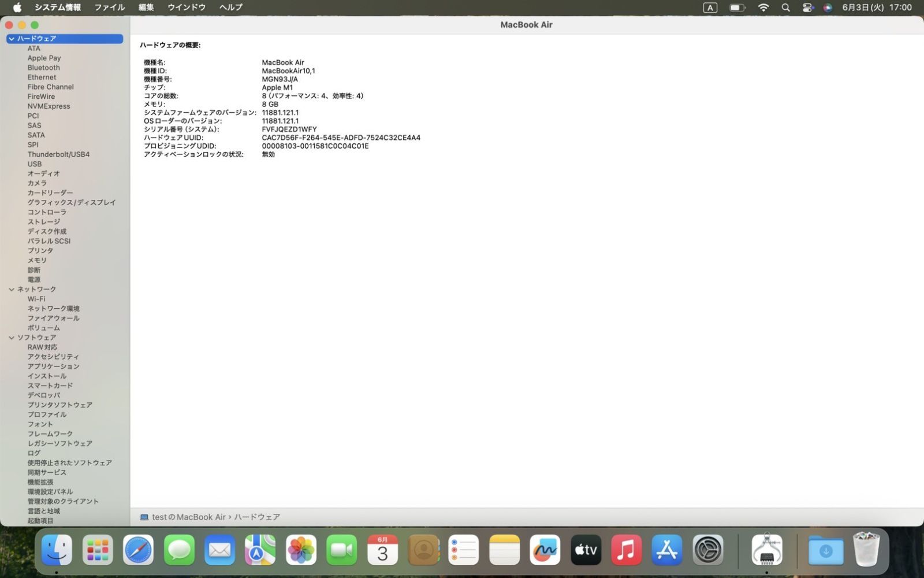The height and width of the screenshot is (578, 924).
Task: Select 起動項目 in the sidebar
Action: click(40, 521)
